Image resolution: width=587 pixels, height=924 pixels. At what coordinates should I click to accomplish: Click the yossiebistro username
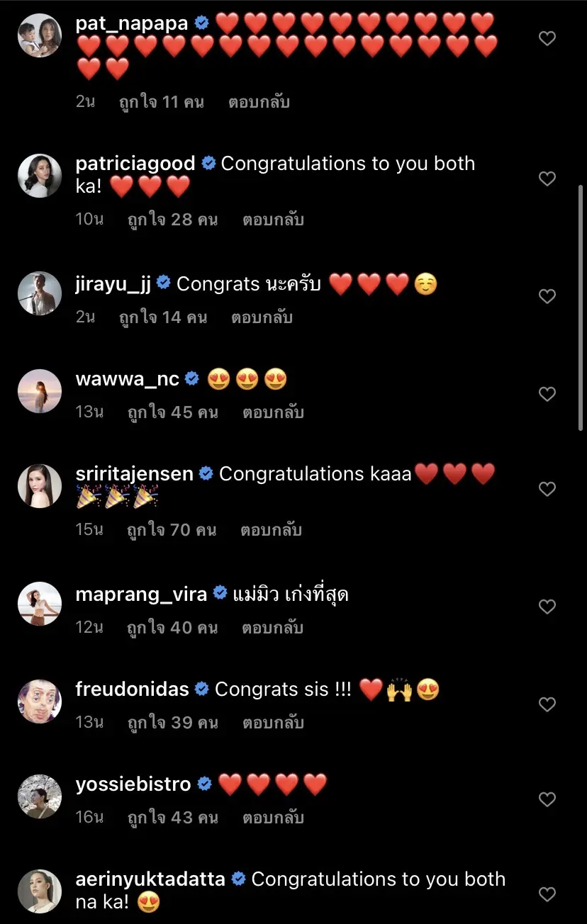point(133,784)
